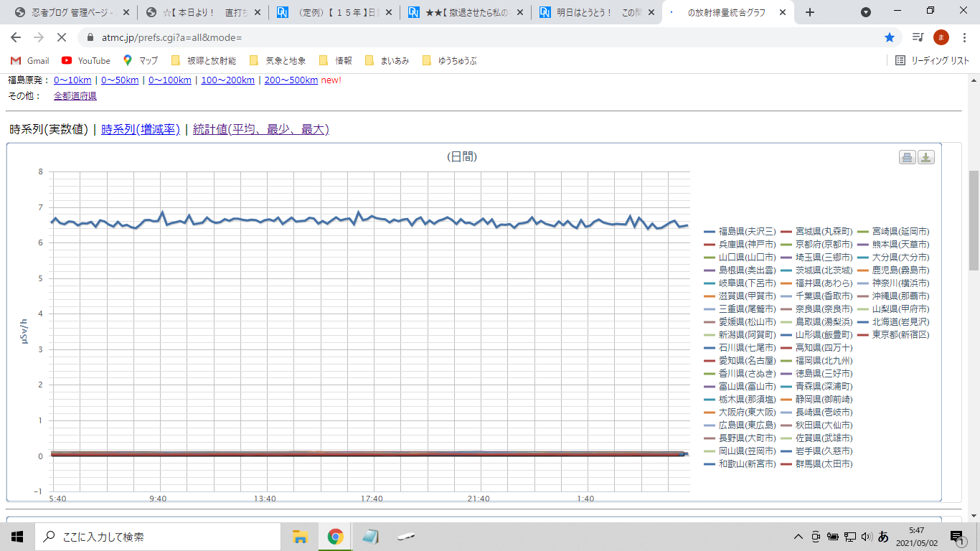Image resolution: width=980 pixels, height=551 pixels.
Task: Open the 100〜200km range link
Action: pyautogui.click(x=227, y=80)
